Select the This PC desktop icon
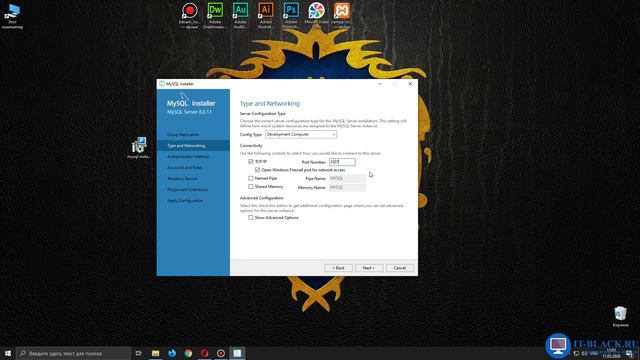The height and width of the screenshot is (360, 640). pyautogui.click(x=12, y=16)
